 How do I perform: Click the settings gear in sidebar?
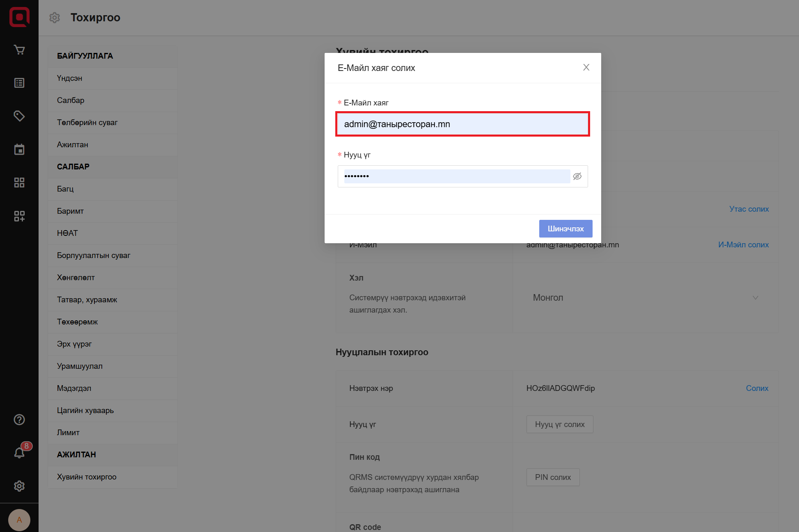tap(19, 486)
